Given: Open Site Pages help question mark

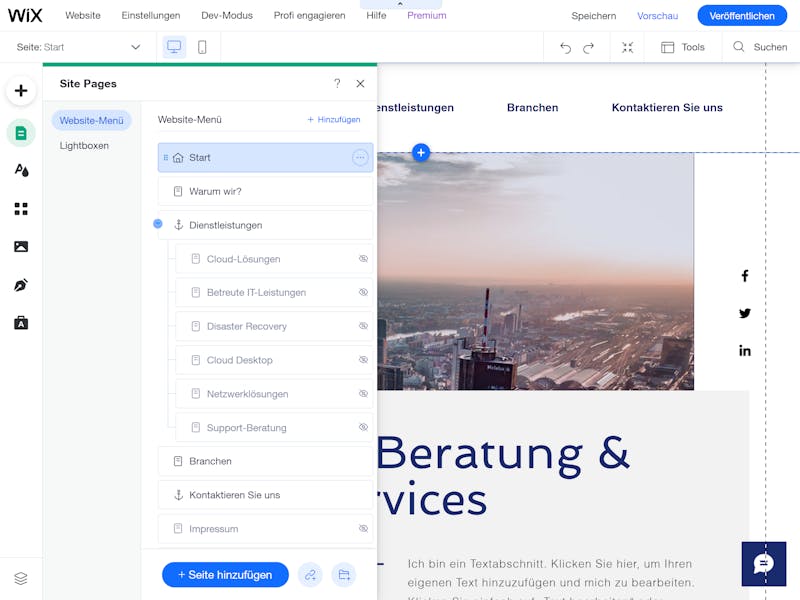Looking at the screenshot, I should tap(337, 84).
